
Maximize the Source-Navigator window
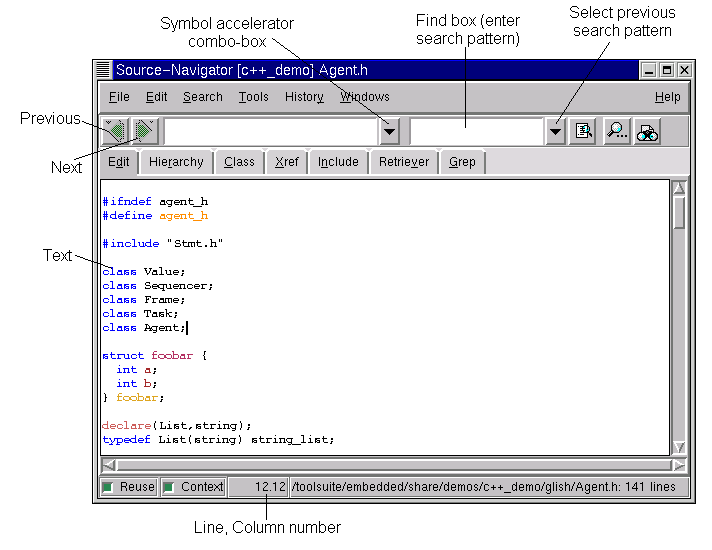pos(667,70)
